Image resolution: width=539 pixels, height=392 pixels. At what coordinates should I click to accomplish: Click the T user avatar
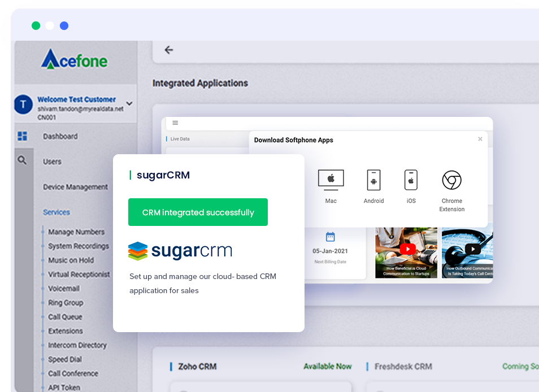23,104
